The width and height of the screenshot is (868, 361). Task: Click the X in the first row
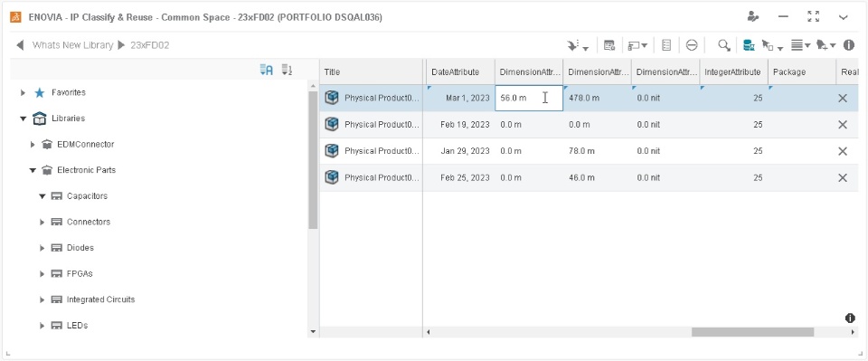coord(843,98)
